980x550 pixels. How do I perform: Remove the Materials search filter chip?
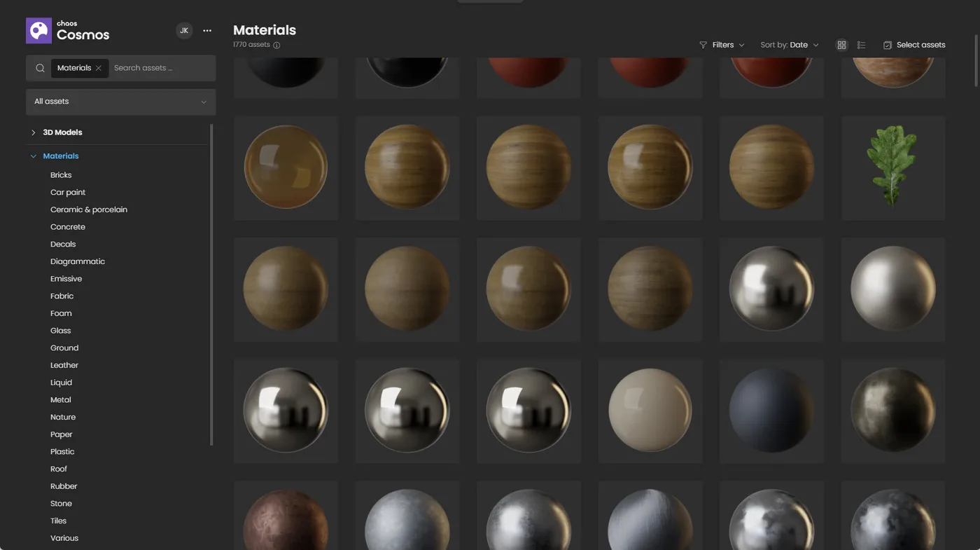point(97,67)
